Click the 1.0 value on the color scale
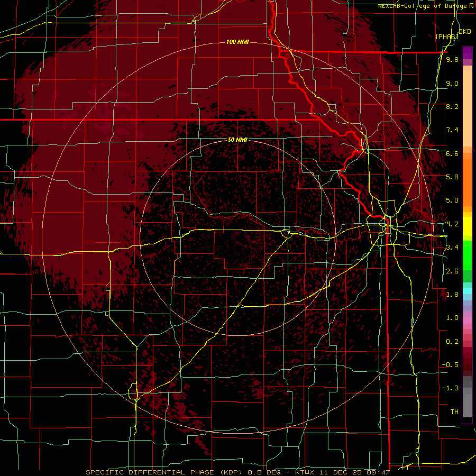Screen dimensions: 476x476 [452, 318]
